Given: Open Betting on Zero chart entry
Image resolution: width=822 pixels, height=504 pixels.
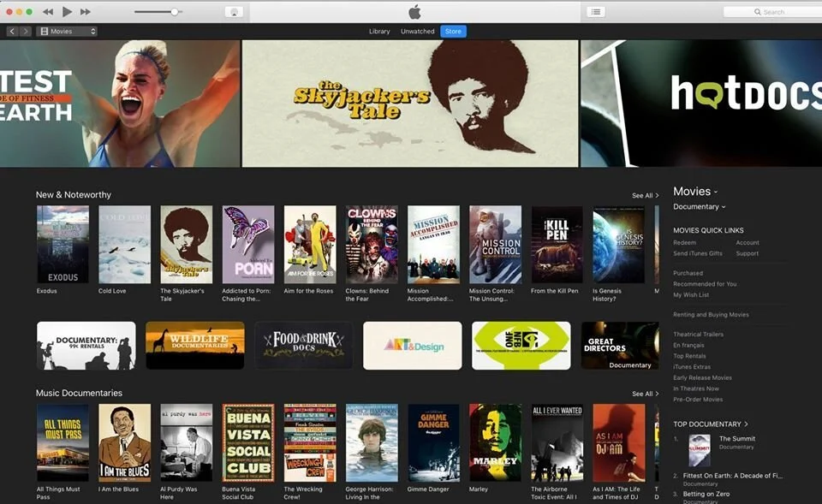Looking at the screenshot, I should pos(706,494).
